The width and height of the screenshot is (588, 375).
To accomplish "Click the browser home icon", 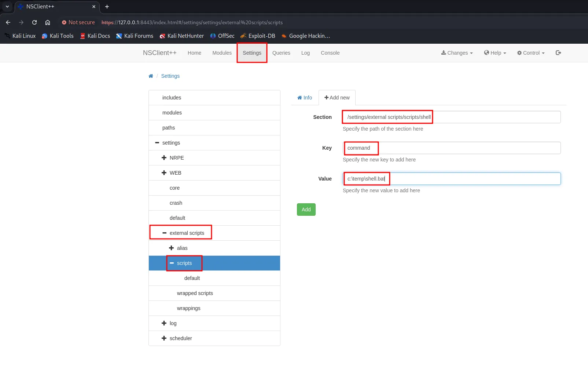I will pos(48,22).
